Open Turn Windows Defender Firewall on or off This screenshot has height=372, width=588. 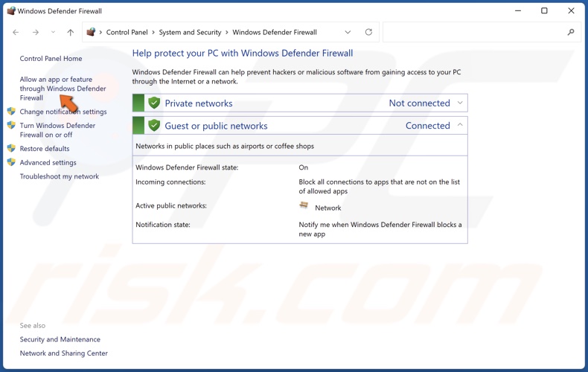pyautogui.click(x=57, y=130)
